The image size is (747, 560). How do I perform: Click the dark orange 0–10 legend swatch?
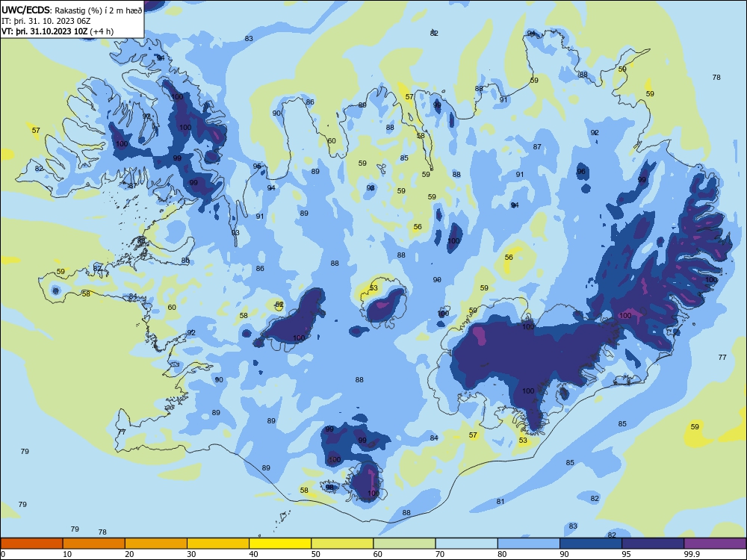pyautogui.click(x=31, y=544)
